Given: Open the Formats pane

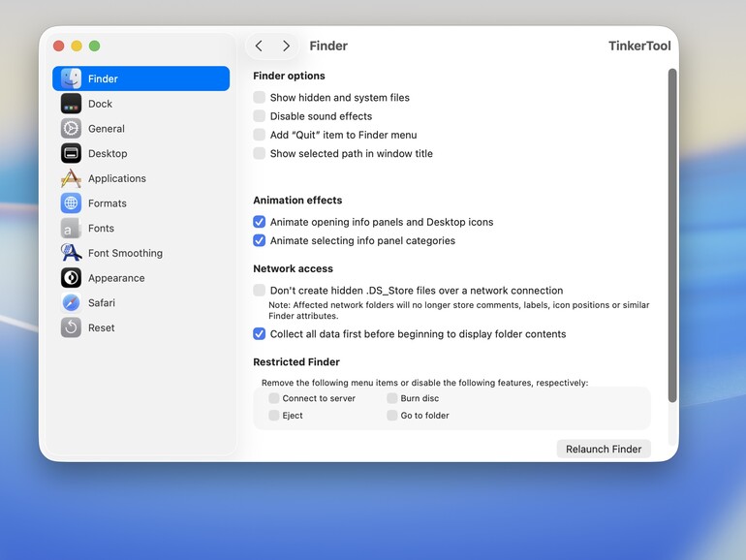Looking at the screenshot, I should tap(140, 203).
